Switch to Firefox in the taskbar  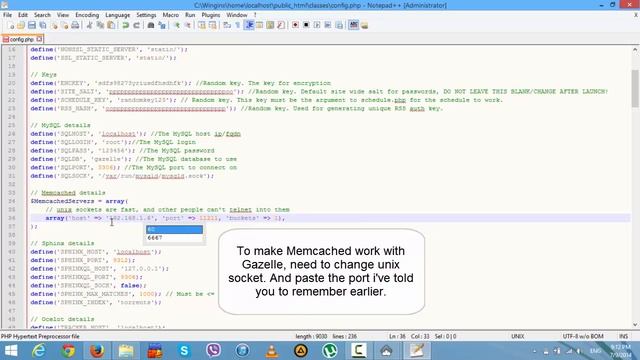97,351
